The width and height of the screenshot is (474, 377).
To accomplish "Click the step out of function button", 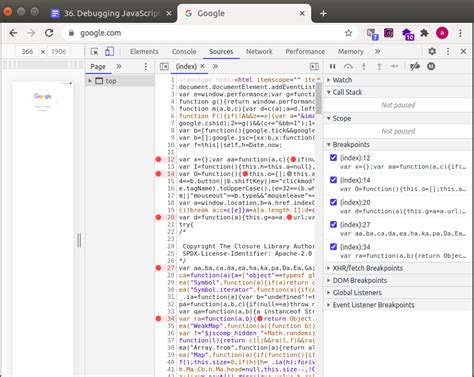I will tap(379, 67).
